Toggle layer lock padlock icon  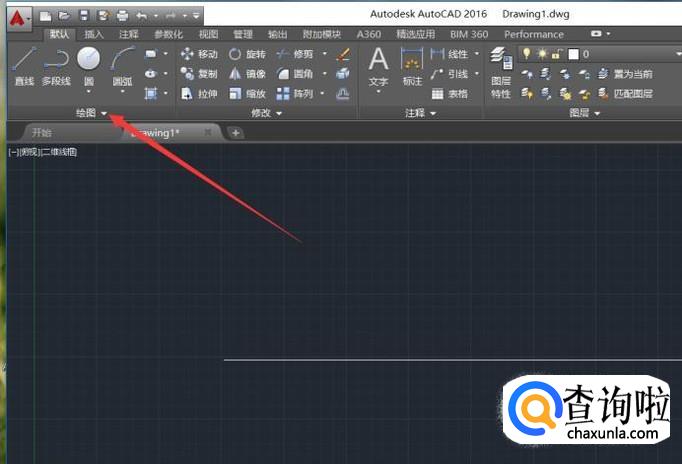(x=556, y=54)
